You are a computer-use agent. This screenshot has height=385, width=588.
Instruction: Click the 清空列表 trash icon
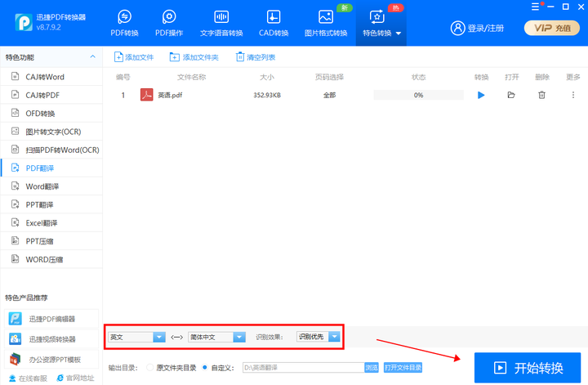point(239,57)
